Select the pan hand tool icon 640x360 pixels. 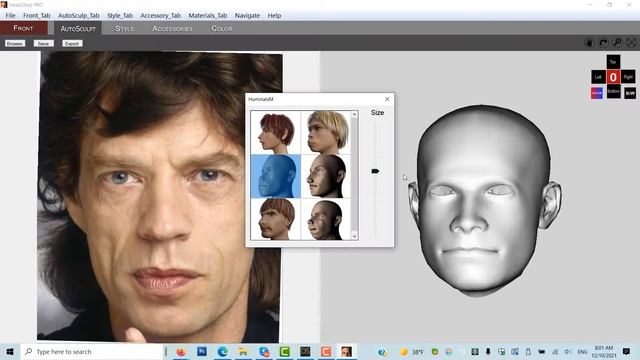(x=589, y=42)
